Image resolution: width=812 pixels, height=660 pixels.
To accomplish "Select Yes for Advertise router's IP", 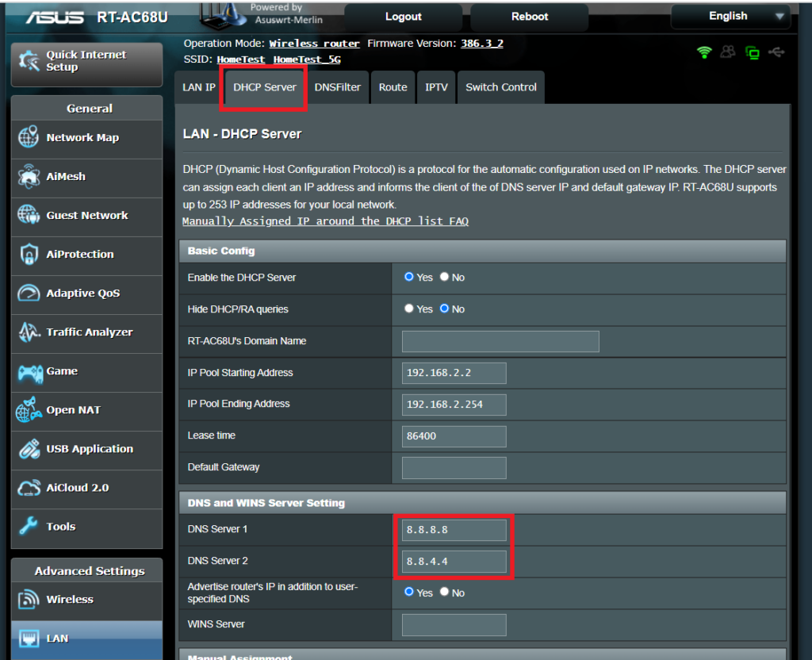I will (x=408, y=592).
